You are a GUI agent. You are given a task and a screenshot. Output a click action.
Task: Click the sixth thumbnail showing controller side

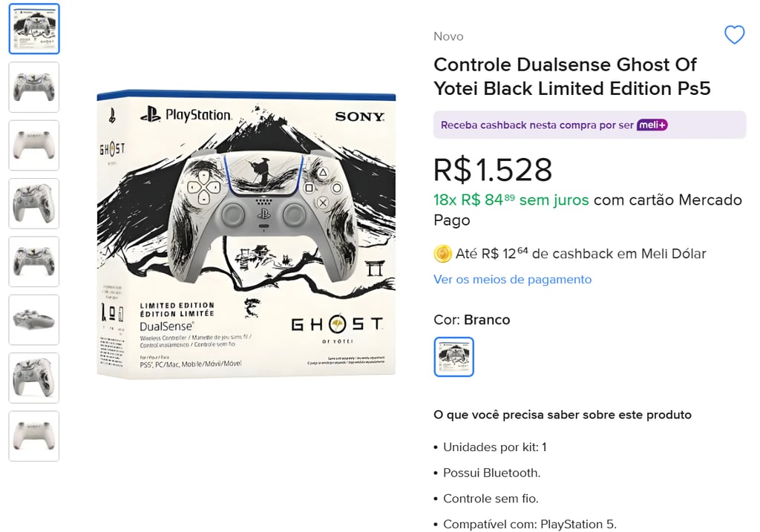click(x=33, y=320)
